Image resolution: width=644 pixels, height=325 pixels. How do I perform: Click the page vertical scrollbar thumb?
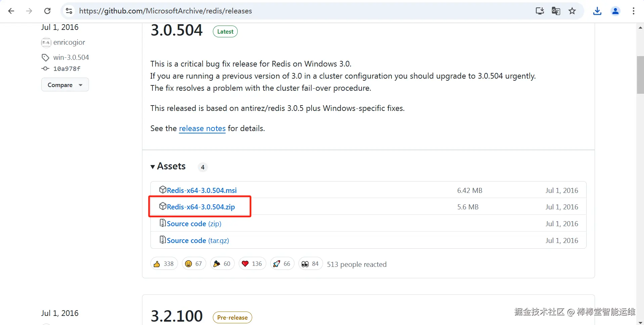click(x=640, y=75)
